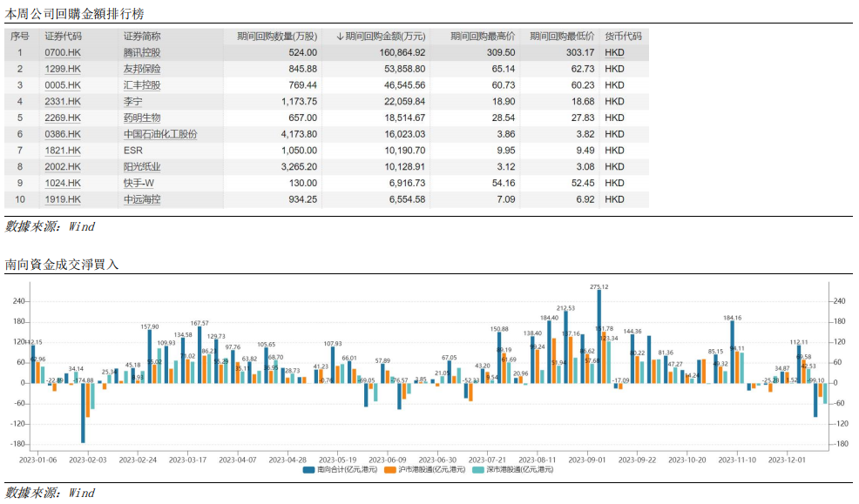Click the 阳光纸业 security name
Image resolution: width=859 pixels, height=504 pixels.
coord(142,167)
